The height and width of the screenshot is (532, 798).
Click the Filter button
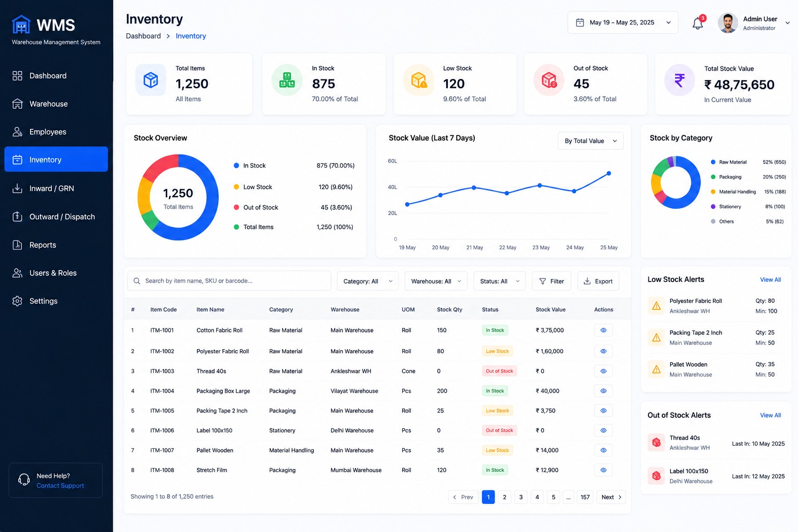(x=551, y=281)
